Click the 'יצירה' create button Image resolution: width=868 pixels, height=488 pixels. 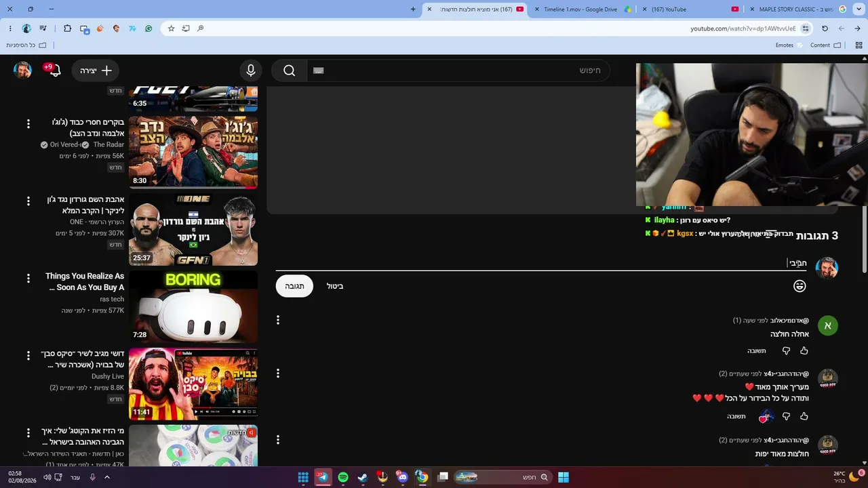[96, 70]
